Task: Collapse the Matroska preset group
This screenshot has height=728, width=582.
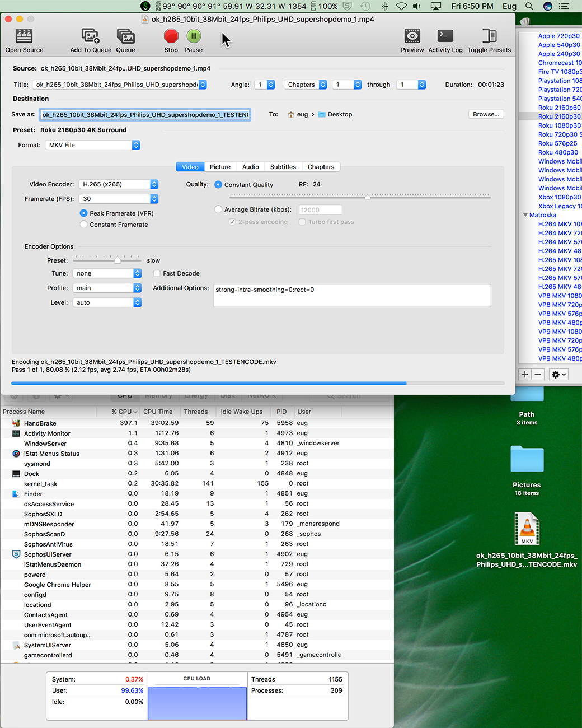Action: pos(525,215)
